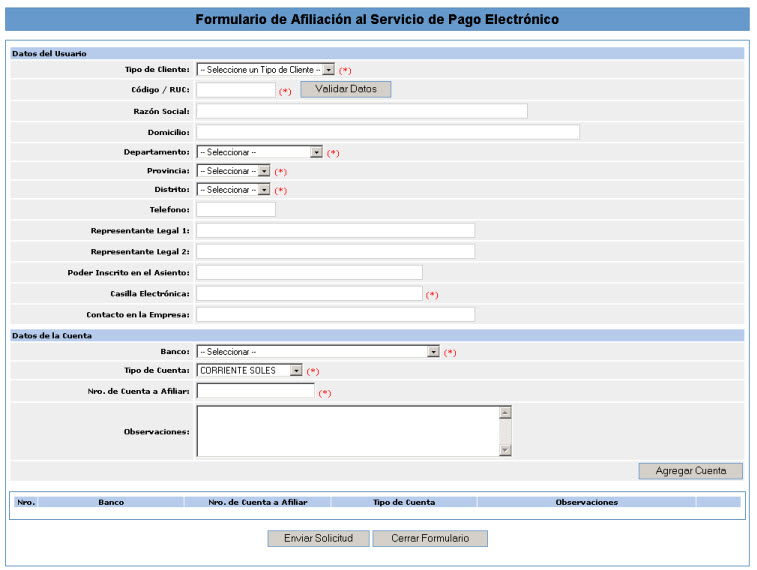This screenshot has width=757, height=570.
Task: Click the Tipo de Cuenta column header
Action: coord(404,502)
